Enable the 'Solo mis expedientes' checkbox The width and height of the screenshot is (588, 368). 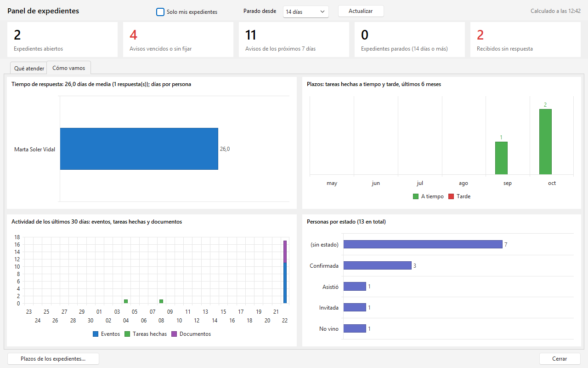coord(160,12)
